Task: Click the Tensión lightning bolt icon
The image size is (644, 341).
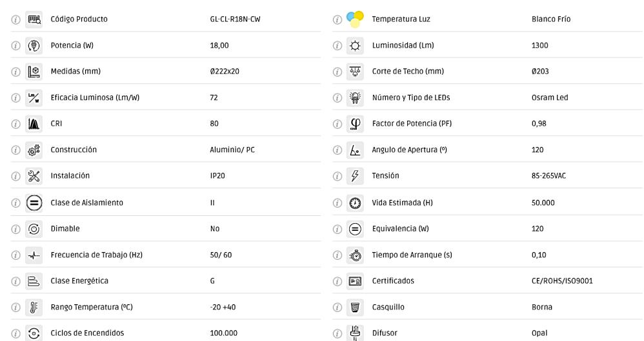Action: point(355,176)
